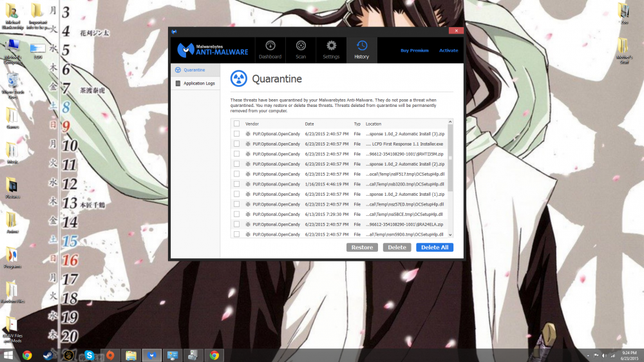
Task: Select the 6/13/2015 7:29:30 PM date cell
Action: 327,214
